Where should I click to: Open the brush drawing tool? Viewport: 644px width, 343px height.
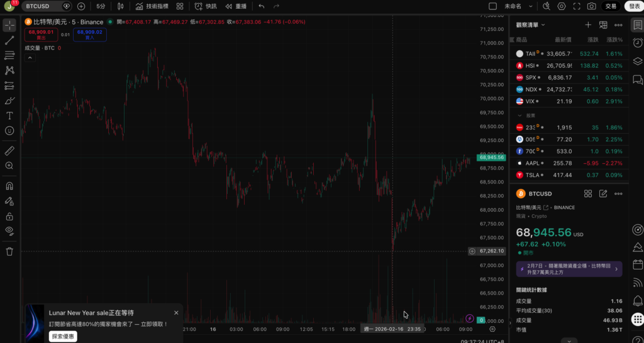click(x=9, y=101)
